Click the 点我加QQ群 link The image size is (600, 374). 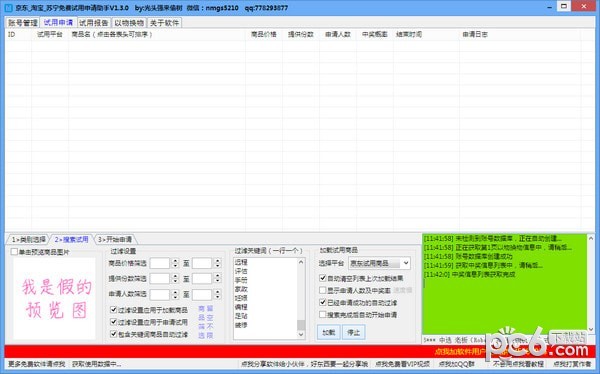tap(457, 364)
